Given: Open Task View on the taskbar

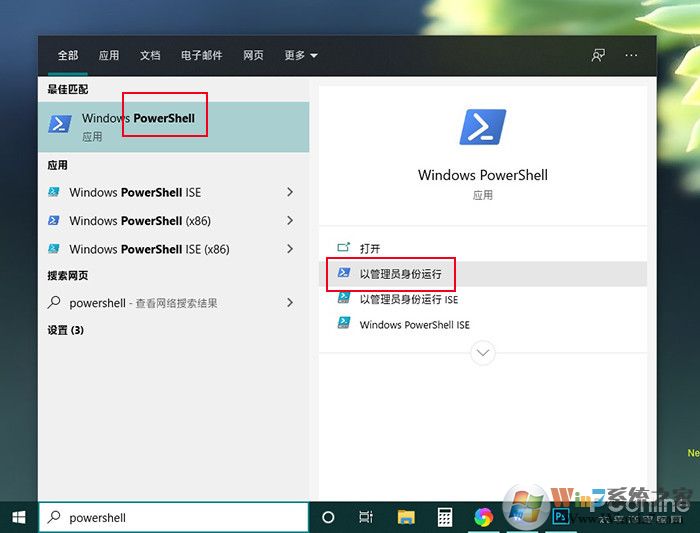Looking at the screenshot, I should coord(366,517).
